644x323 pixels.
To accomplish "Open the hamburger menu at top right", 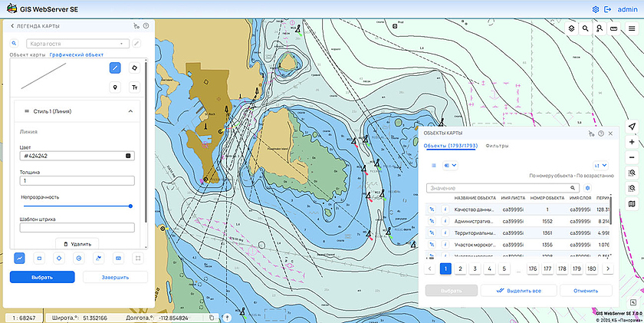I will (x=632, y=28).
